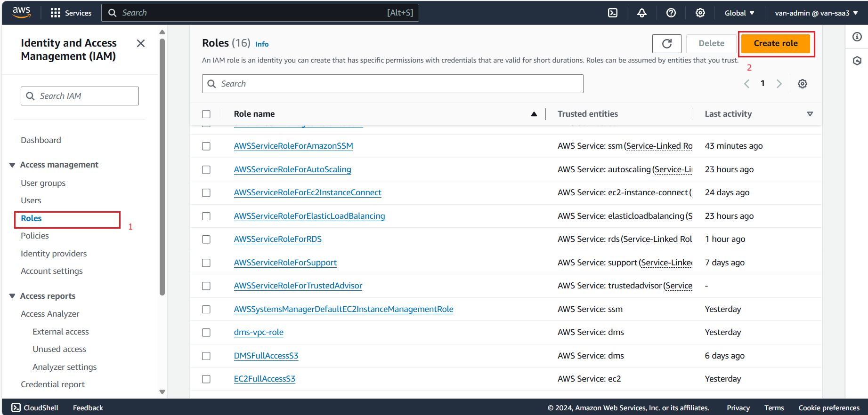Refresh the roles list
Viewport: 868px width, 415px height.
(667, 44)
